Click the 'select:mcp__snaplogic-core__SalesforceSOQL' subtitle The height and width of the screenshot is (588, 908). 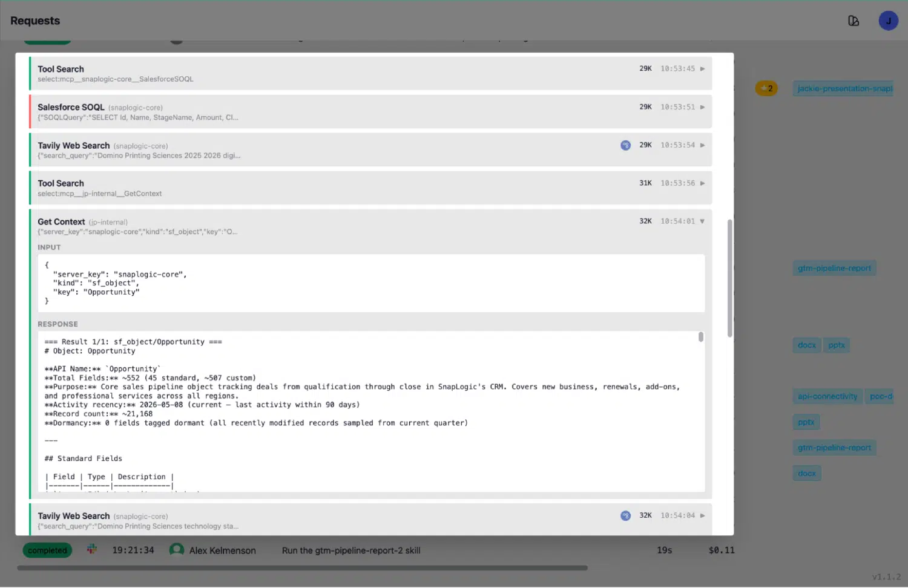tap(116, 79)
